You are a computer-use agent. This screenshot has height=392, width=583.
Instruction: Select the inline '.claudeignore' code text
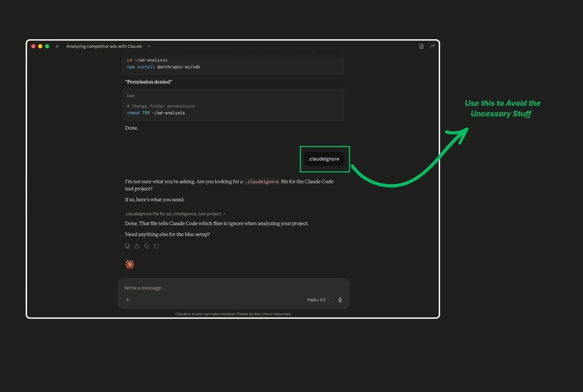coord(262,182)
